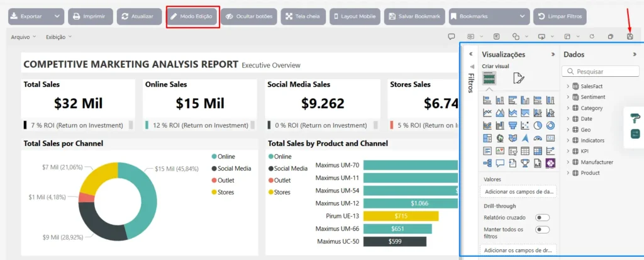Viewport: 644px width, 260px height.
Task: Open the Exibição menu
Action: tap(58, 37)
